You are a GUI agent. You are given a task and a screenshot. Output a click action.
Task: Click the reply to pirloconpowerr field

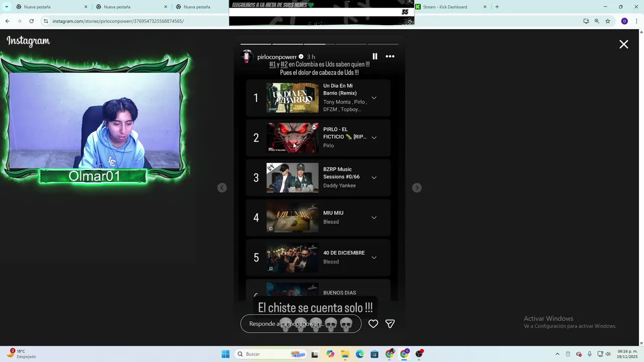click(301, 324)
